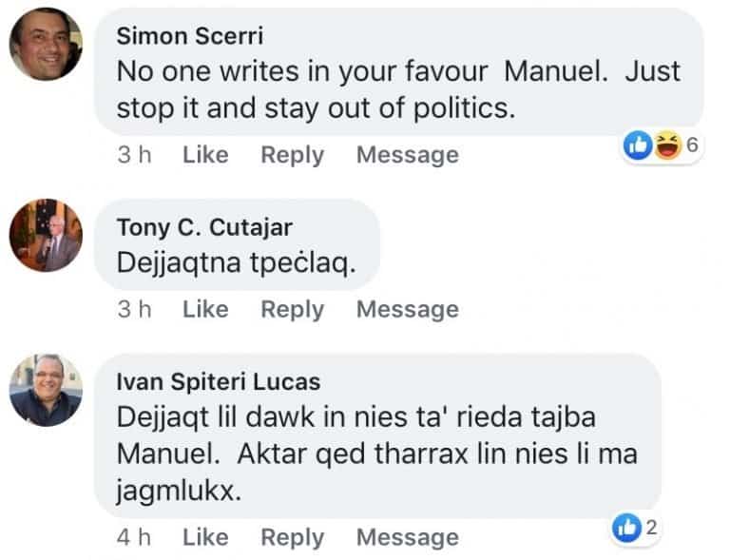The width and height of the screenshot is (730, 560).
Task: Message Tony C. Cutajar from his comment
Action: click(x=407, y=309)
